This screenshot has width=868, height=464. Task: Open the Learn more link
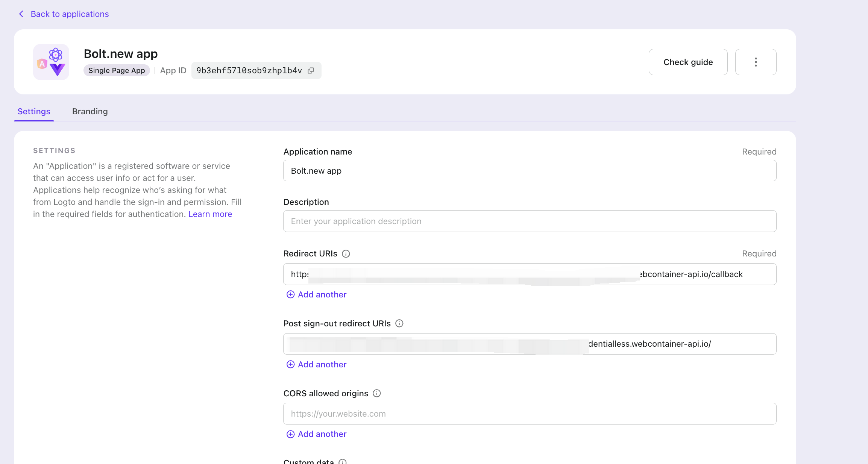click(x=210, y=214)
